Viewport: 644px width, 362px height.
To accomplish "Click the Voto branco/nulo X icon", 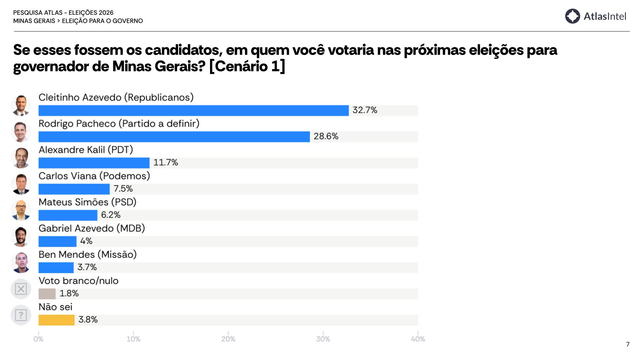I will [21, 289].
